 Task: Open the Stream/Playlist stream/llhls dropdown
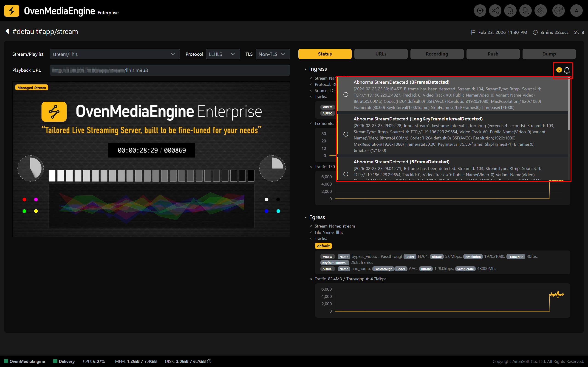114,54
